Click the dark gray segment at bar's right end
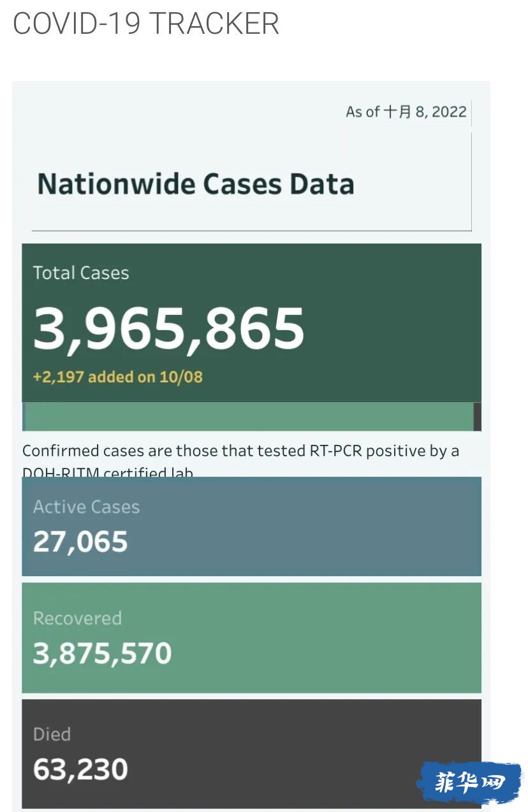Screen dimensions: 528x812 click(x=477, y=417)
